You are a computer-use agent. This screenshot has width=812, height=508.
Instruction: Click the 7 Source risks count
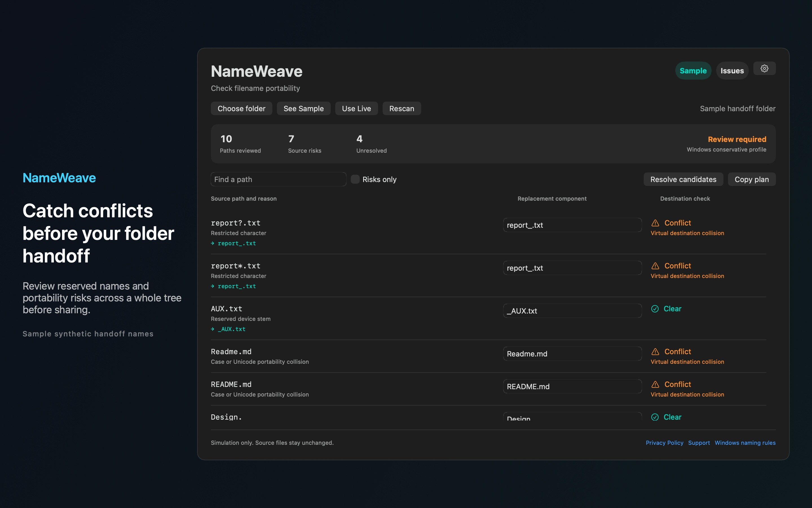tap(291, 139)
